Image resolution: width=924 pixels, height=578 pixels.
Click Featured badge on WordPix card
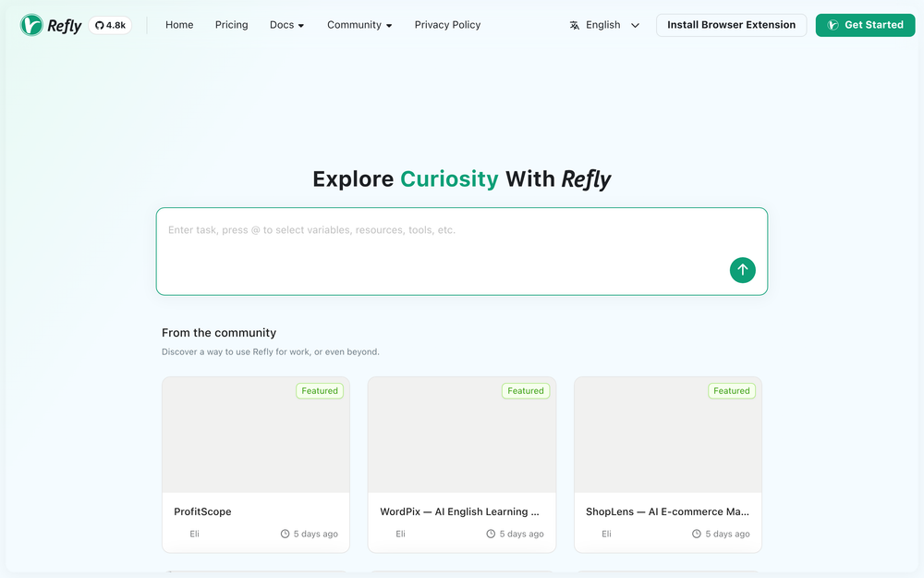point(526,390)
